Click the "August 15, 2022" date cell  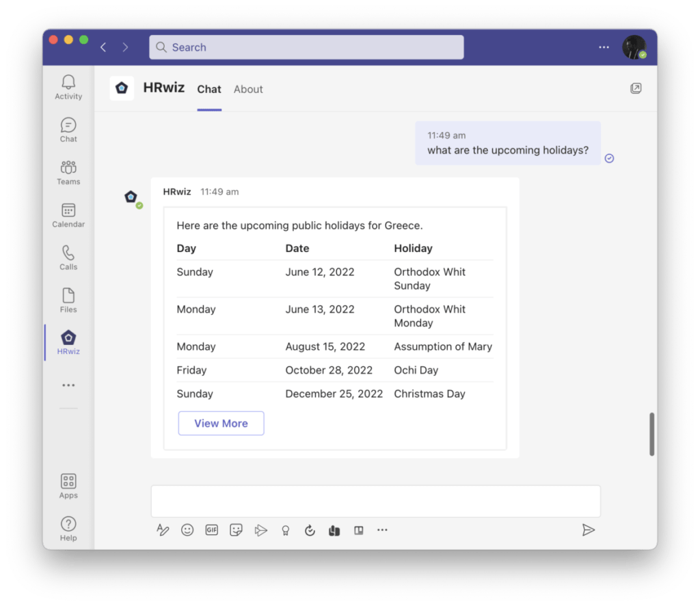325,346
